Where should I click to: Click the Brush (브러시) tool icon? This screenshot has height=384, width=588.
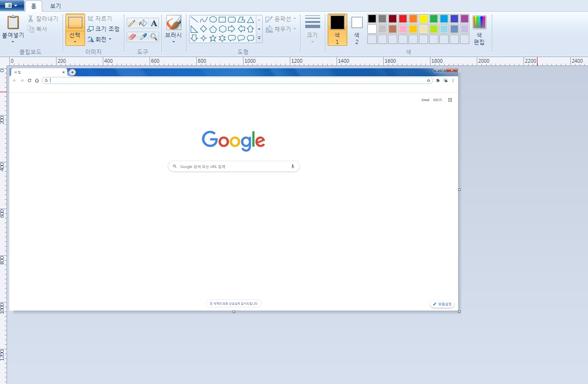pyautogui.click(x=173, y=22)
